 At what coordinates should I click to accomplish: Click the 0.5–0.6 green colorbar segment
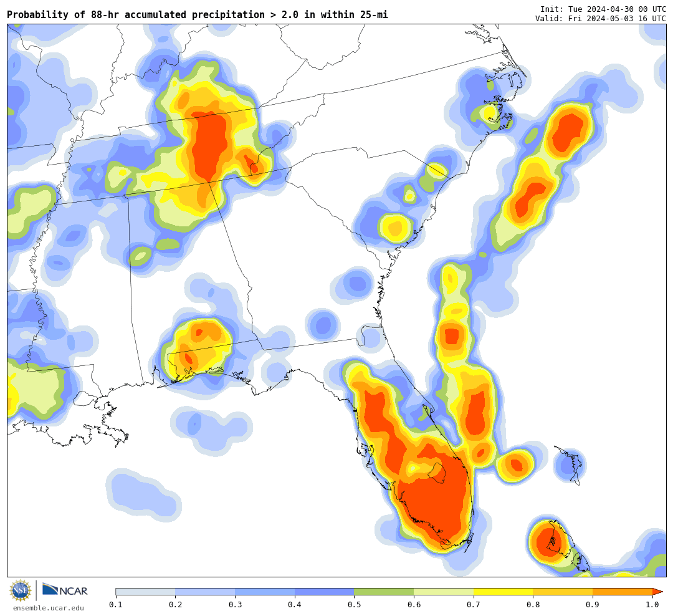pos(384,592)
